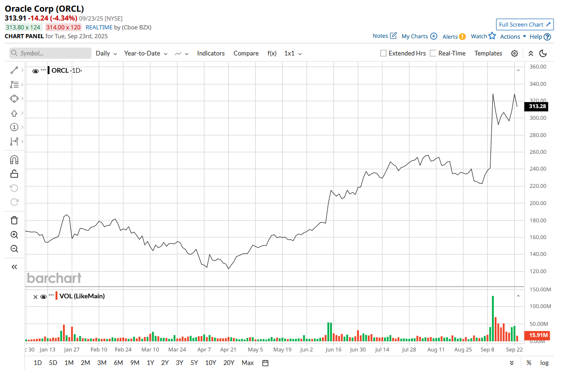Add ORCL to Watch list star
574x392 pixels.
[492, 36]
